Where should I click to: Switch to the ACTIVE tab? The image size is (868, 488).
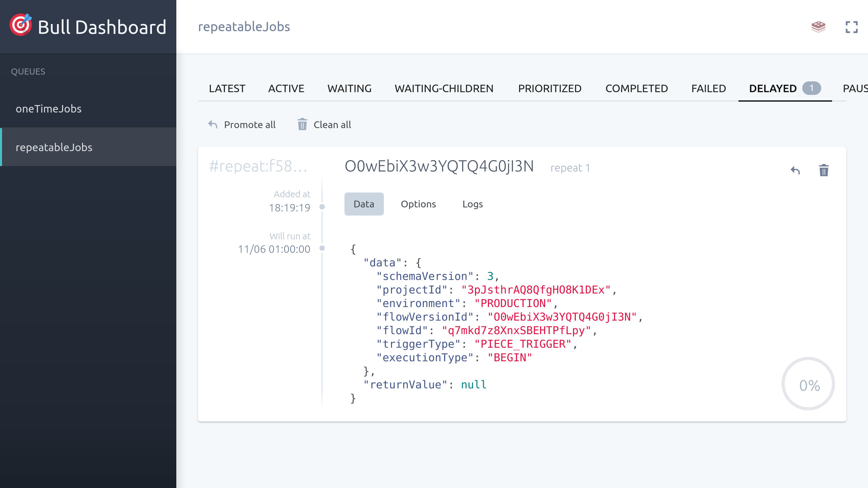point(286,88)
